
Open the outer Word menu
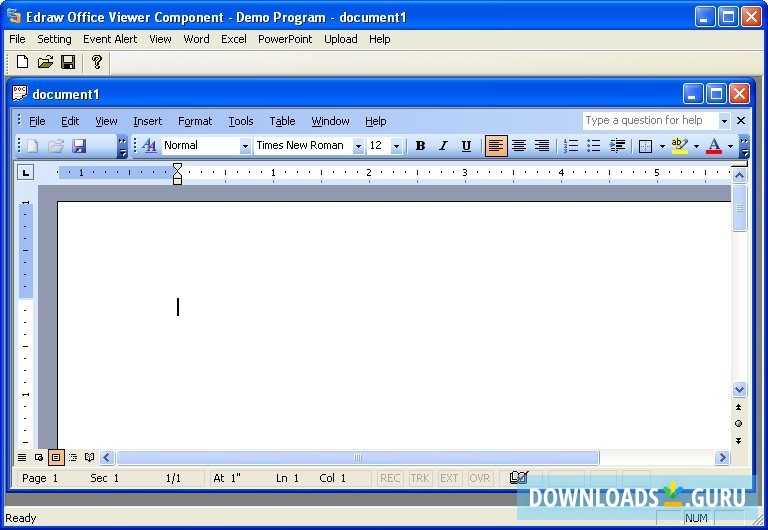click(x=196, y=39)
